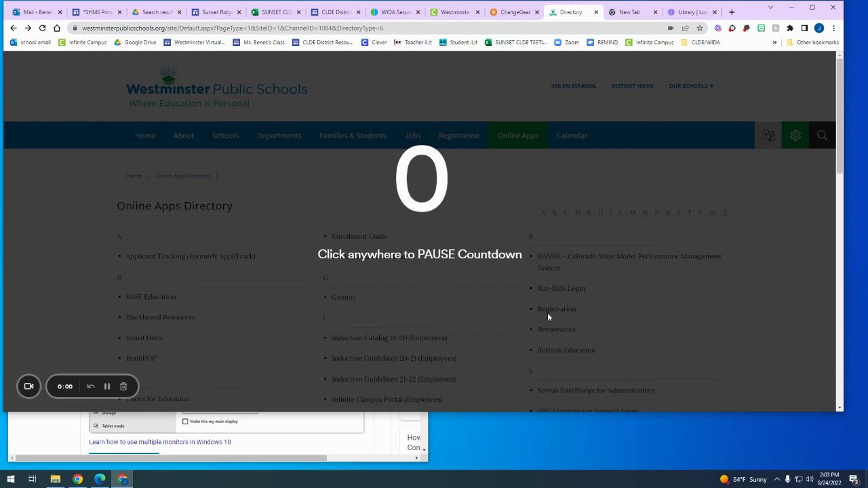Pause the recording countdown
Viewport: 868px width, 488px height.
coord(106,386)
